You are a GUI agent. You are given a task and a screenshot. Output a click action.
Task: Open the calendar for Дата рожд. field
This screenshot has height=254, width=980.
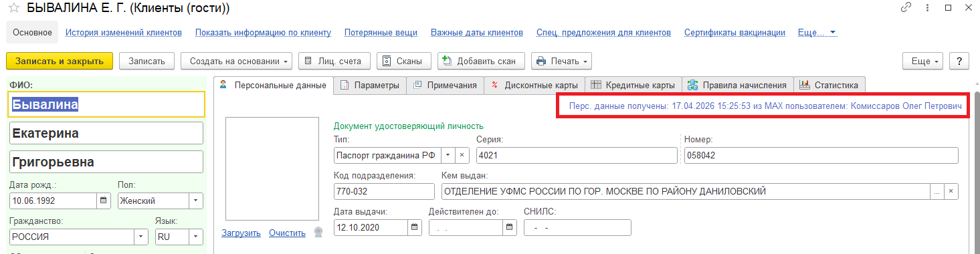coord(104,201)
